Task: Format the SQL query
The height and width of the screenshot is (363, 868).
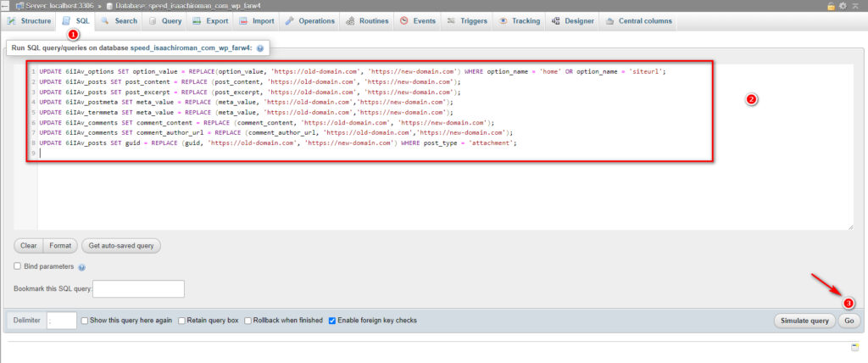Action: (x=60, y=245)
